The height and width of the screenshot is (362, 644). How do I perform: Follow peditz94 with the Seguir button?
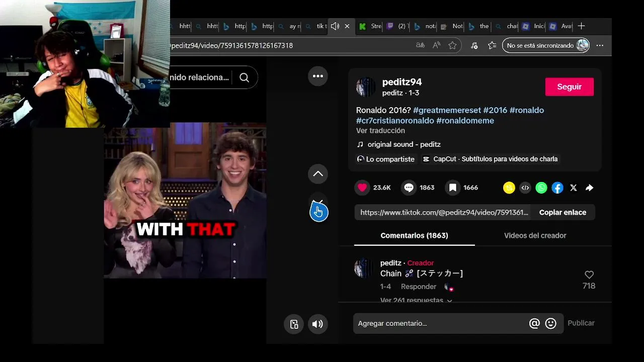pyautogui.click(x=570, y=87)
